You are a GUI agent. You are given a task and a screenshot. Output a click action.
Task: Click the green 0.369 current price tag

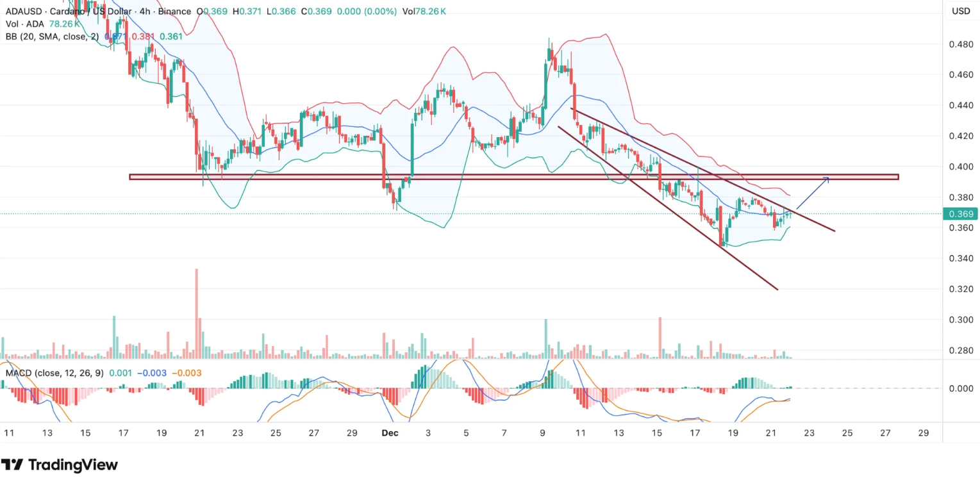959,214
